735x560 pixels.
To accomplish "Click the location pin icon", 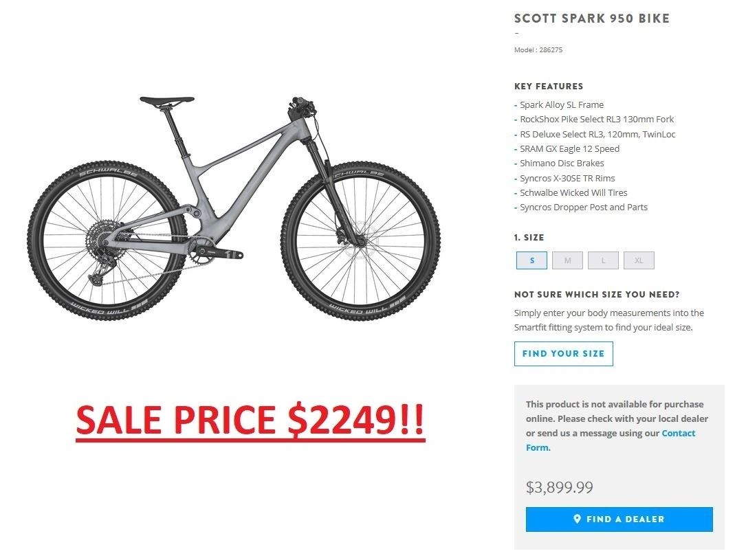I will pos(578,519).
